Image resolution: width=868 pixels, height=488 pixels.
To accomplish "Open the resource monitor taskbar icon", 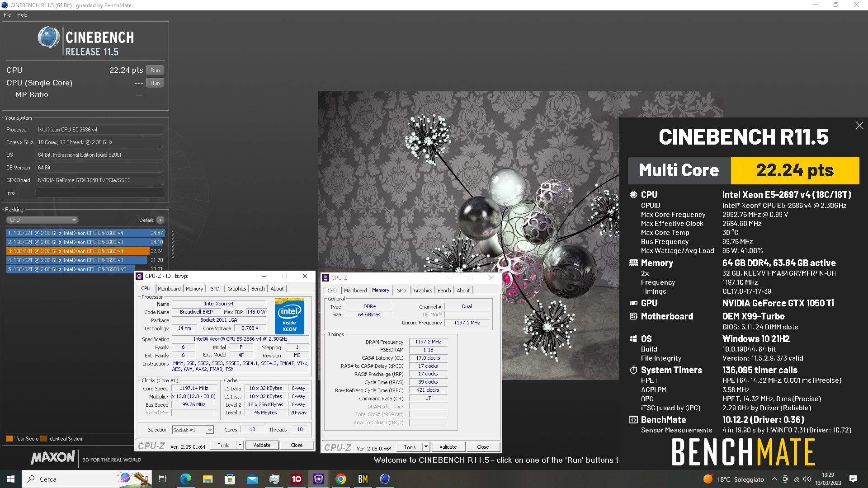I will tap(274, 479).
